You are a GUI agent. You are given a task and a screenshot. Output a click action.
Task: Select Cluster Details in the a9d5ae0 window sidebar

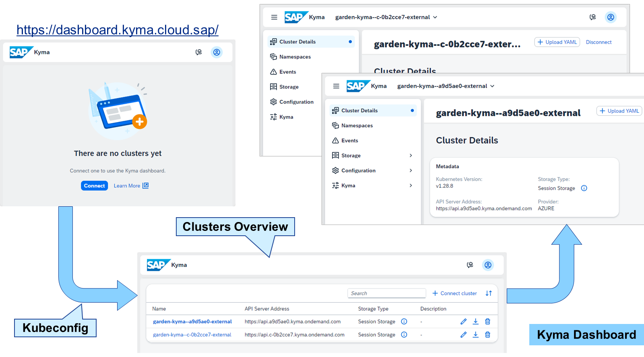[x=373, y=110]
